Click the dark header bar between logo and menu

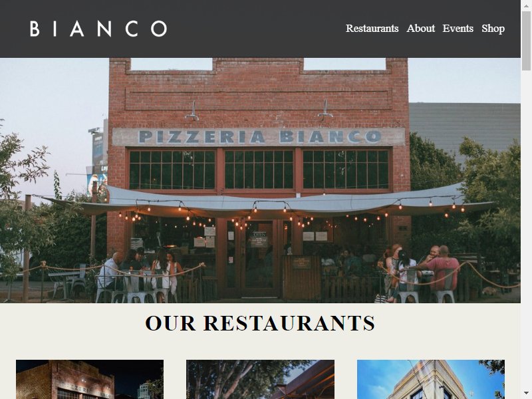coord(256,29)
